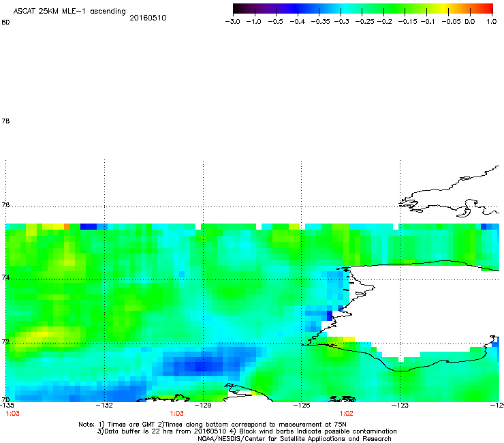Click the "-0.5" color scale label

pos(275,22)
